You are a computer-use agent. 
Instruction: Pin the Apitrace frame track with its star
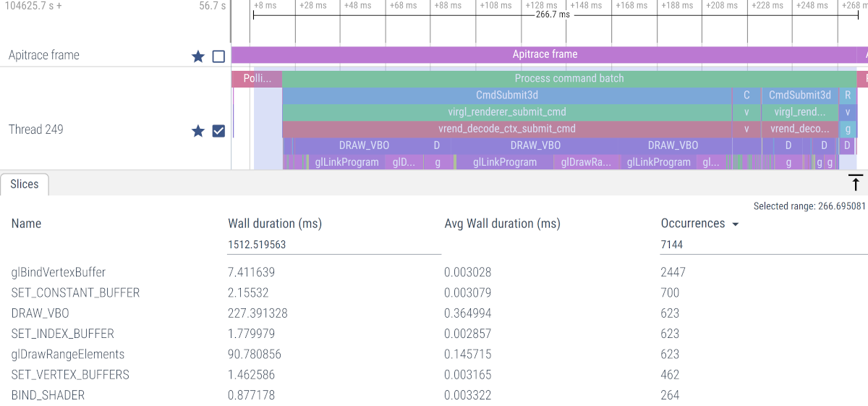pos(198,56)
